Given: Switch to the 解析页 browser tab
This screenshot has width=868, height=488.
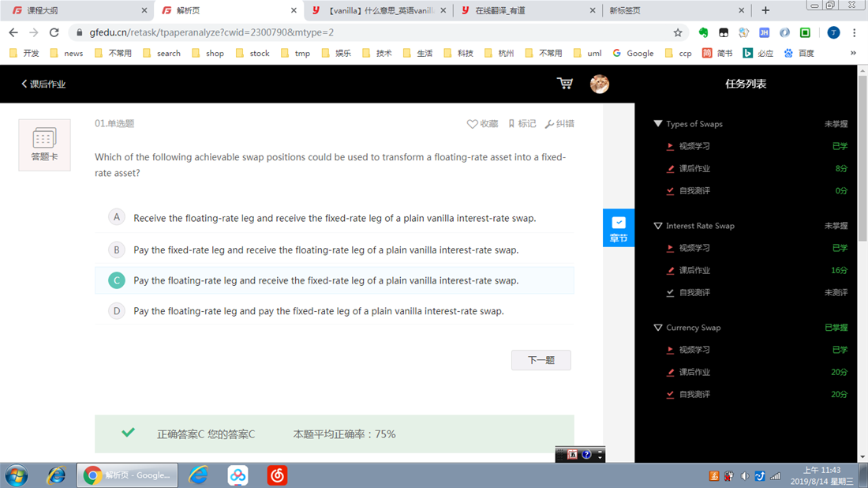Looking at the screenshot, I should point(227,10).
